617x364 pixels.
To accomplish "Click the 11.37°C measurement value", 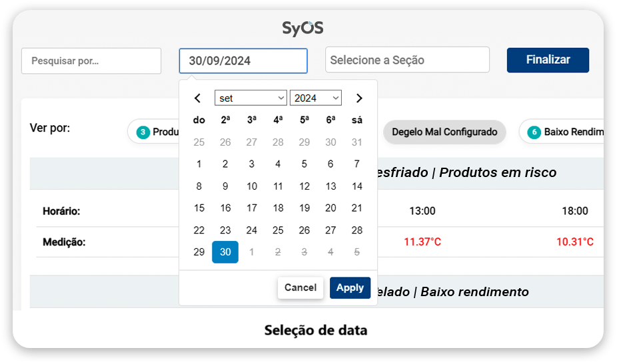I will (422, 242).
